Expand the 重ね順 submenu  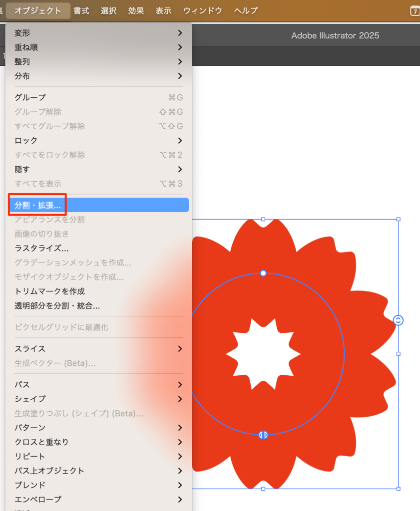click(x=98, y=47)
